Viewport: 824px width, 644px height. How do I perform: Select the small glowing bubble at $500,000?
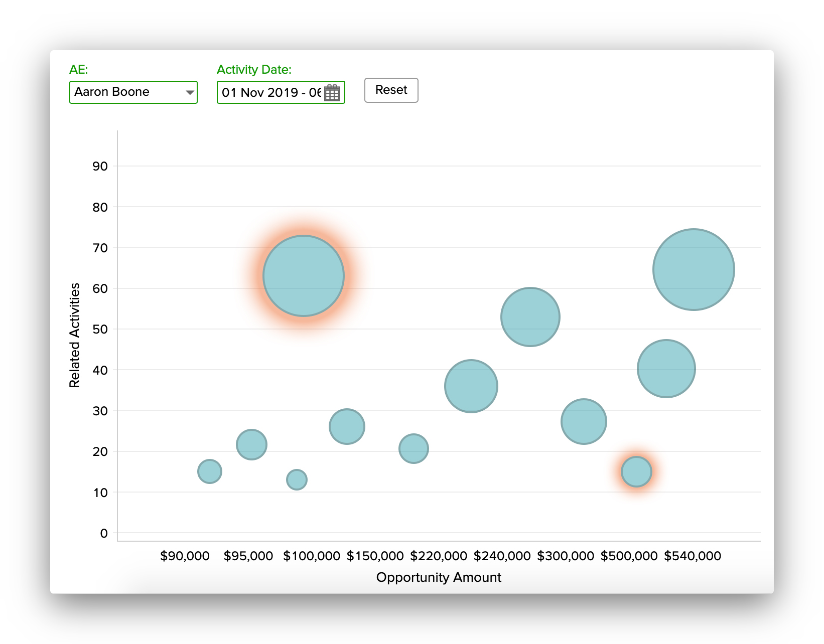pos(636,471)
